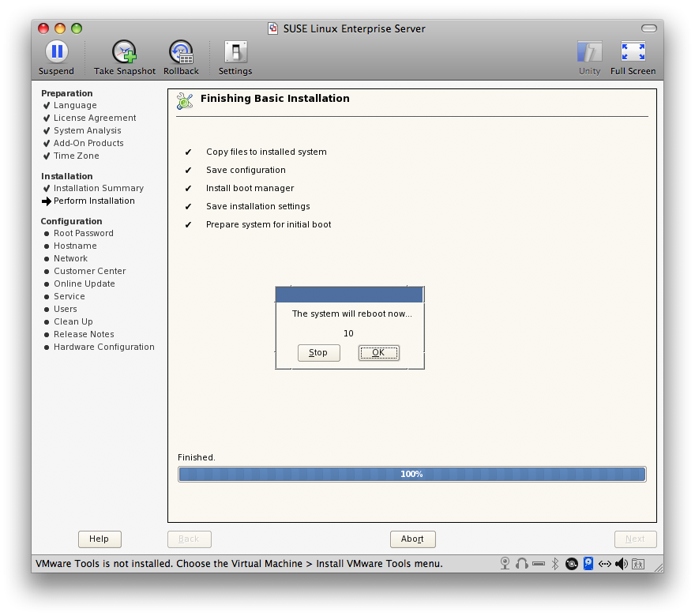Click the Rollback snapshot icon
Image resolution: width=695 pixels, height=616 pixels.
pyautogui.click(x=181, y=53)
